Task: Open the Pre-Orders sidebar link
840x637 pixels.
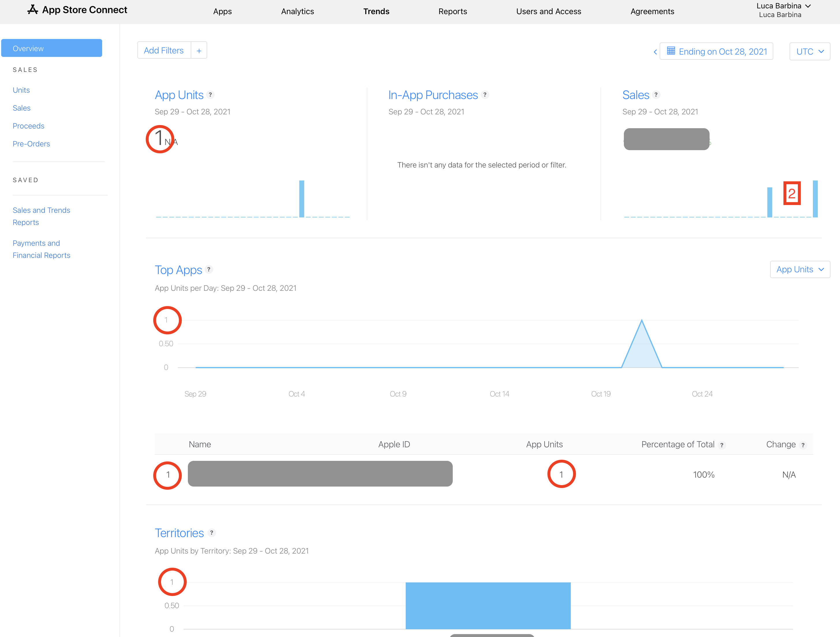Action: pyautogui.click(x=31, y=144)
